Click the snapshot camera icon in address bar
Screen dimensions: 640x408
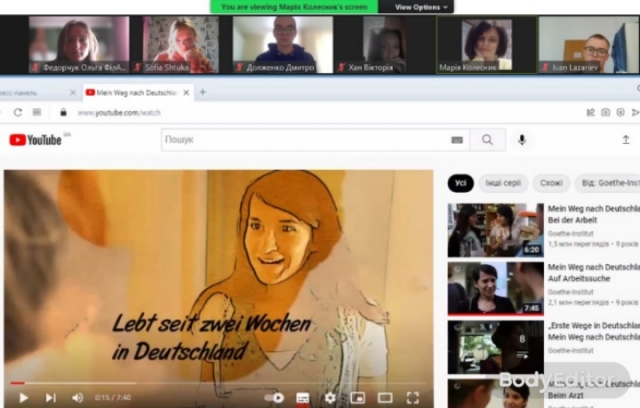pyautogui.click(x=605, y=112)
